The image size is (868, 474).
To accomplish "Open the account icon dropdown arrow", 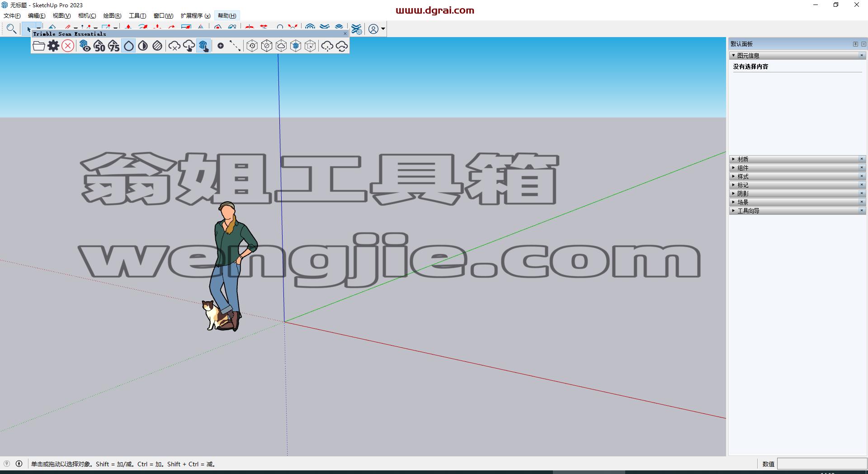I will pyautogui.click(x=383, y=29).
